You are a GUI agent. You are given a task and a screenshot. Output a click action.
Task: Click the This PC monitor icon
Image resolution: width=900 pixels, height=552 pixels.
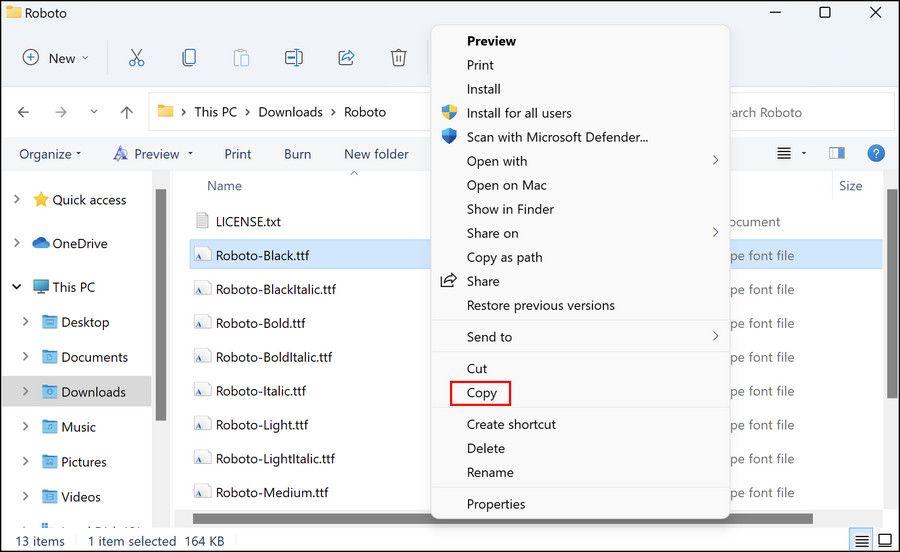(41, 286)
